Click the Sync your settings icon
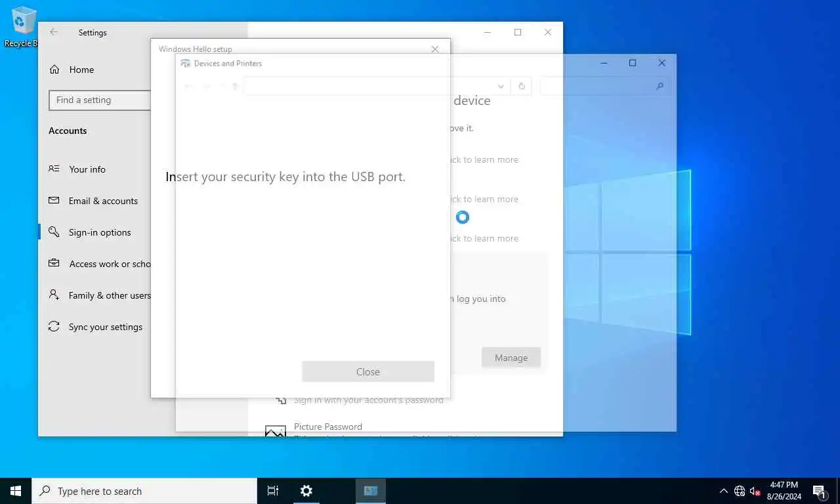The width and height of the screenshot is (840, 504). point(54,326)
